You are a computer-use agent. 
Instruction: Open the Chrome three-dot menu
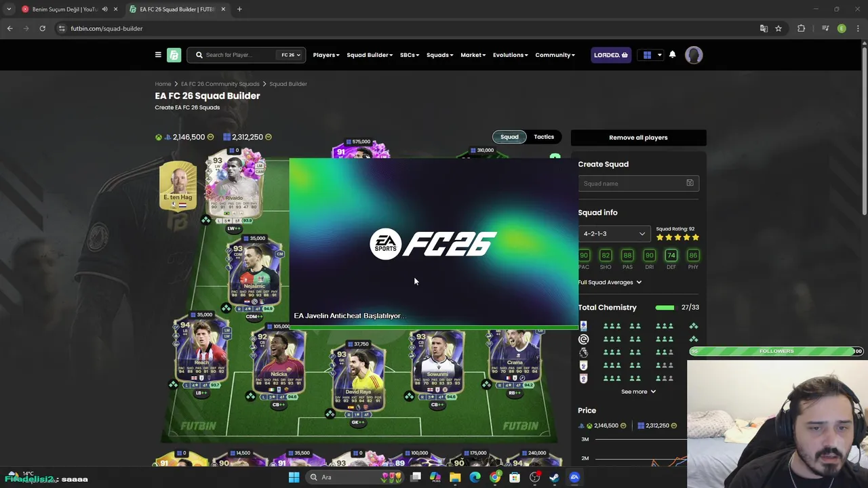pyautogui.click(x=859, y=28)
